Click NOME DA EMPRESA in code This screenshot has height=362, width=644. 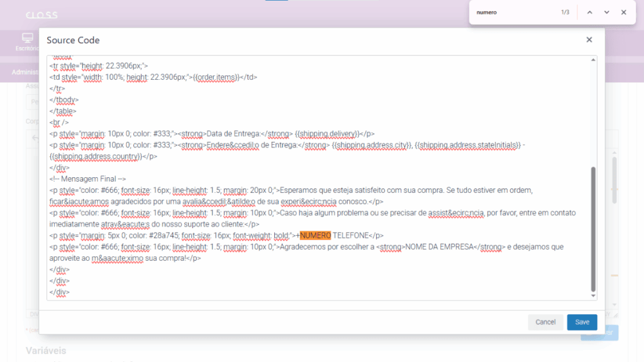pos(439,247)
